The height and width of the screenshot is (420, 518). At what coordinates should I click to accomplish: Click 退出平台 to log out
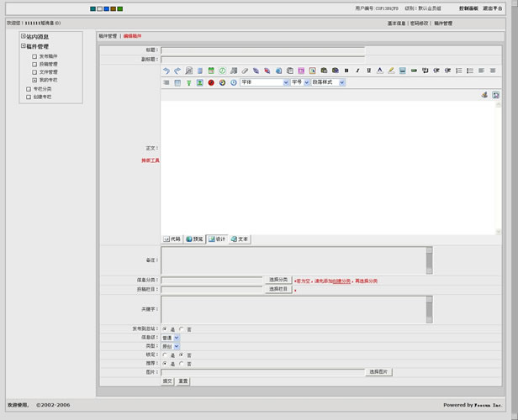point(493,8)
